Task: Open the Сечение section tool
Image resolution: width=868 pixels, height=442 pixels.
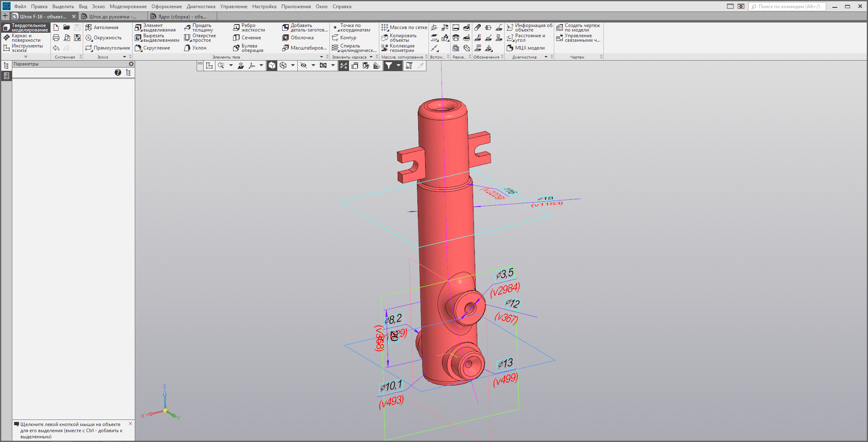Action: coord(247,38)
